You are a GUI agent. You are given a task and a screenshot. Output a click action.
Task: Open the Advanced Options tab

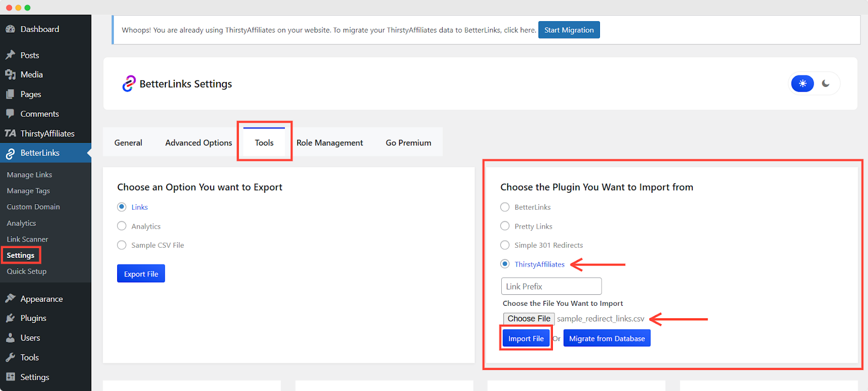click(x=199, y=142)
